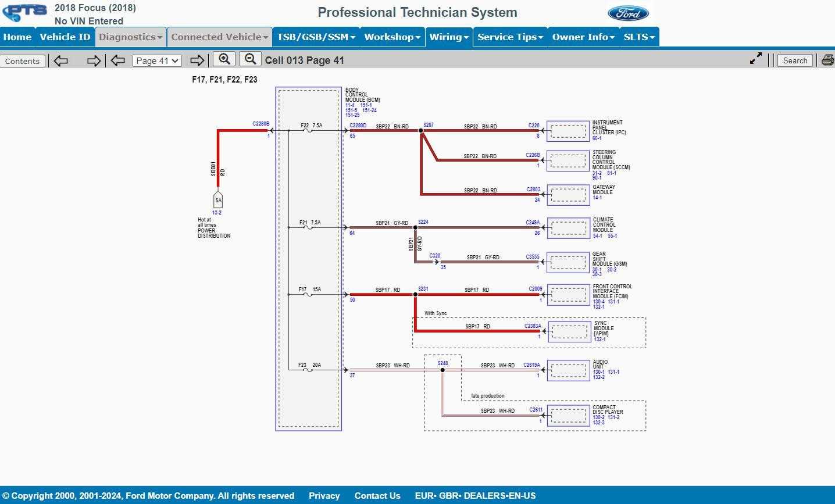Image resolution: width=835 pixels, height=504 pixels.
Task: Open the Owner Info menu
Action: coord(583,37)
